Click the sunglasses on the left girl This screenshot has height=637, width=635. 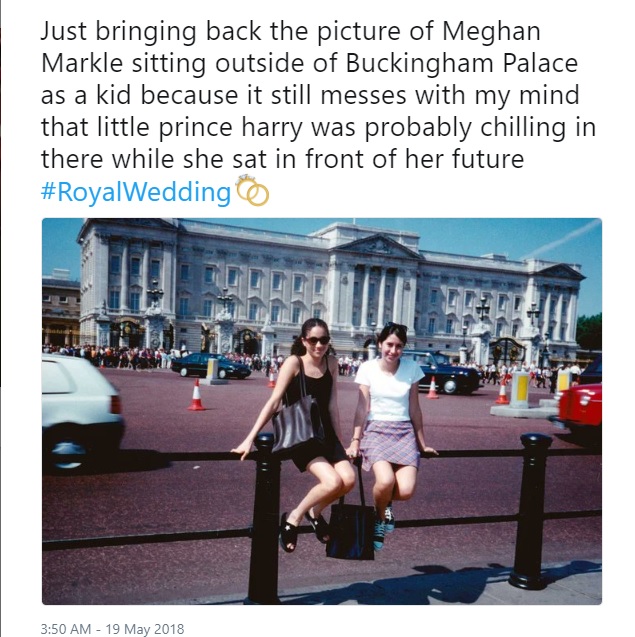[x=316, y=340]
